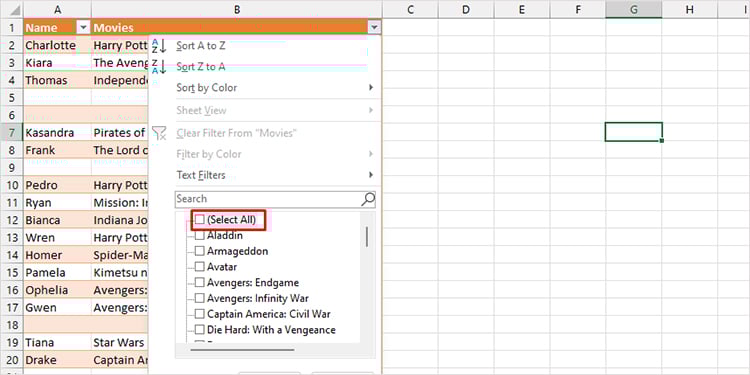Expand the Text Filters submenu
Screen dimensions: 750x375
click(371, 175)
